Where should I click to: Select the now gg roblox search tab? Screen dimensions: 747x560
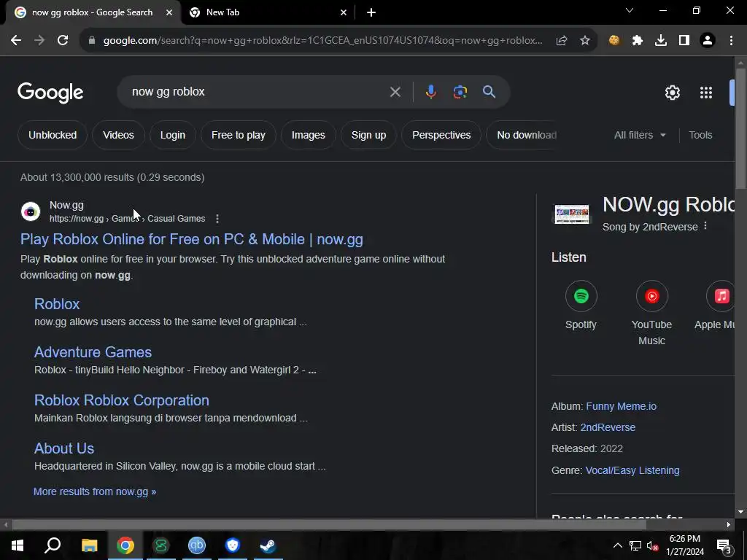[93, 12]
